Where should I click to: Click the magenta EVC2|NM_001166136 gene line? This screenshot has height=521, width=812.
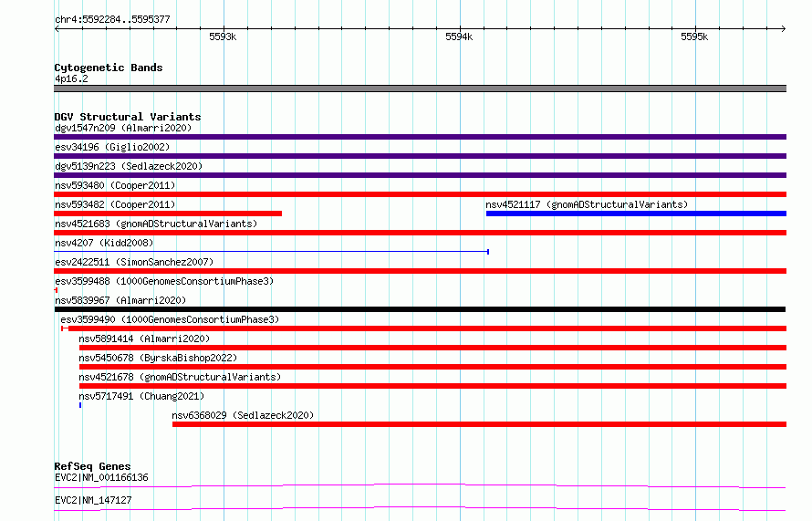tap(420, 485)
